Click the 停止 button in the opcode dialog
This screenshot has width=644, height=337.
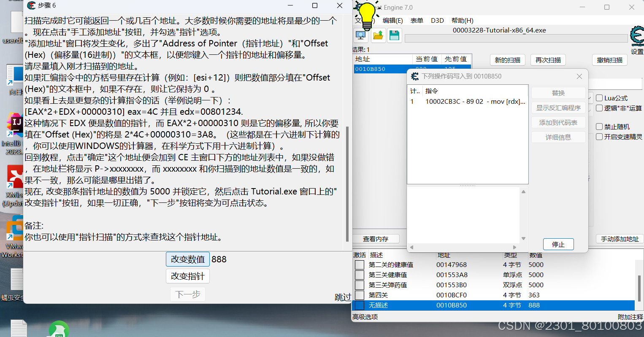(x=558, y=244)
